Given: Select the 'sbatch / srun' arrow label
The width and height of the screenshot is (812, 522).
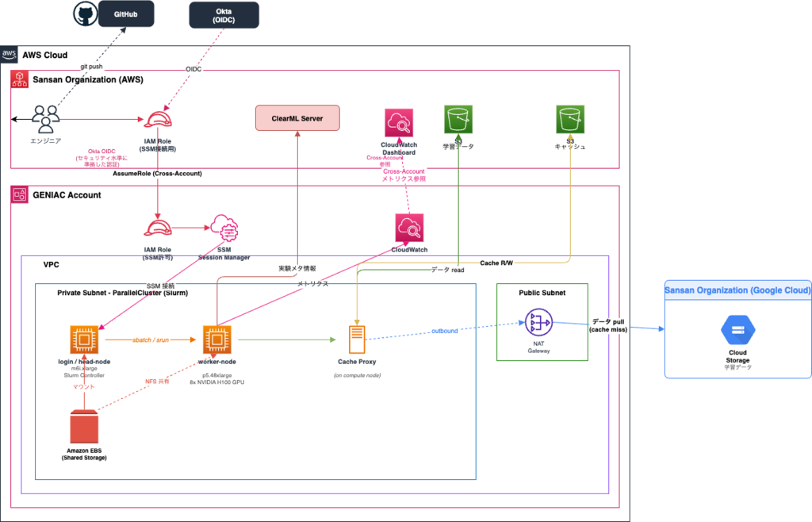Looking at the screenshot, I should (151, 340).
